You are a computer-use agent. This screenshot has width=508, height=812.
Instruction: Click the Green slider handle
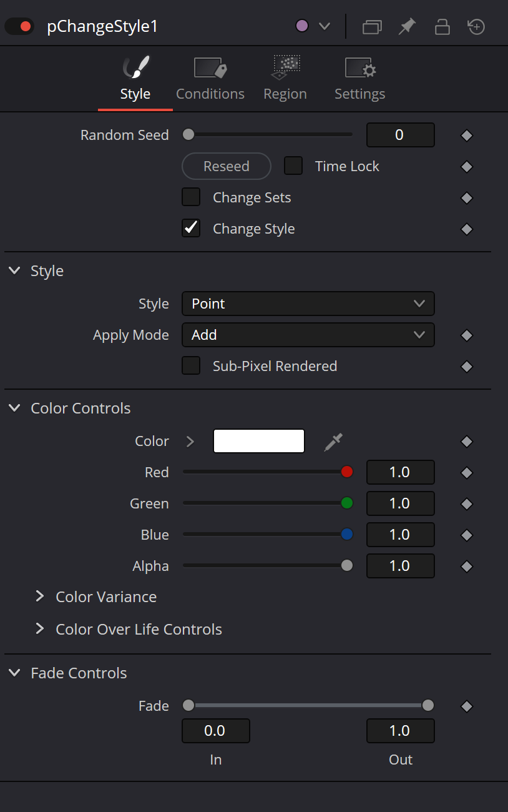point(347,503)
